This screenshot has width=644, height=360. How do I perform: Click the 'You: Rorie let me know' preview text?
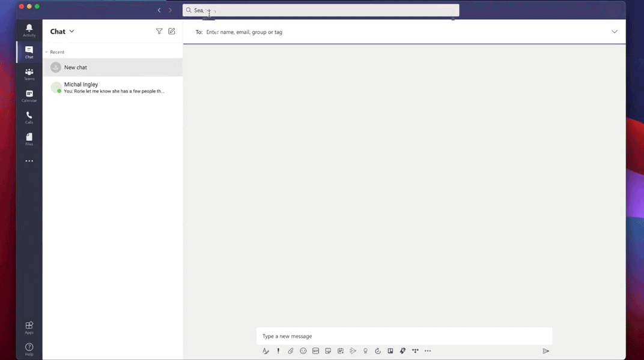(114, 91)
